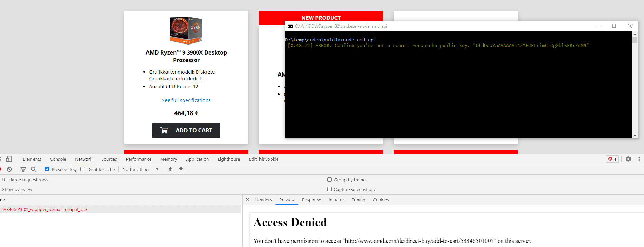Click the cmd scrollbar up arrow
This screenshot has width=644, height=247.
635,34
